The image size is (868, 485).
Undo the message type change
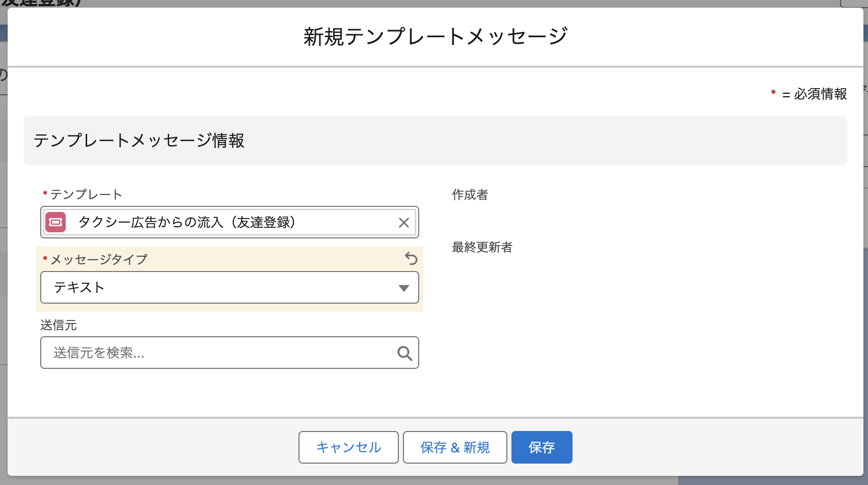click(411, 259)
